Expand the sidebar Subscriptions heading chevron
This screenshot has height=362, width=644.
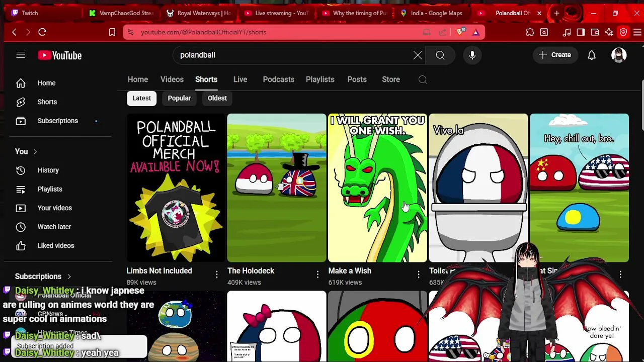[69, 277]
